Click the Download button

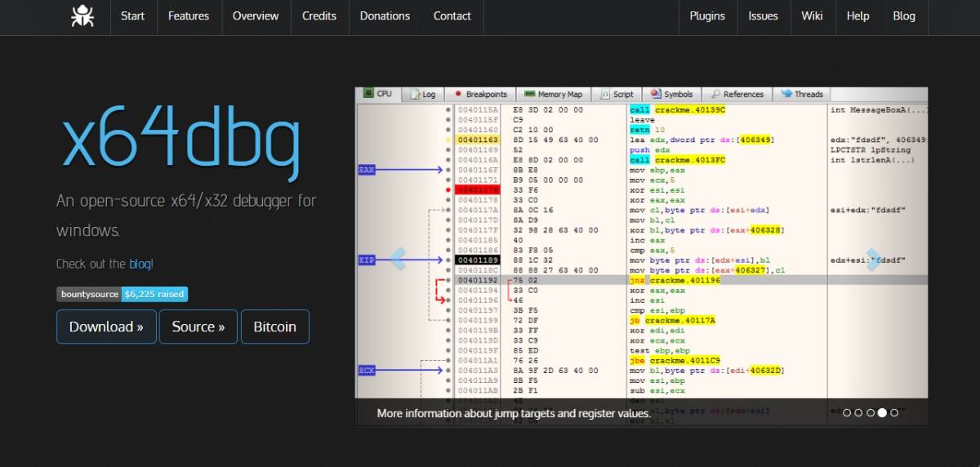(x=106, y=327)
